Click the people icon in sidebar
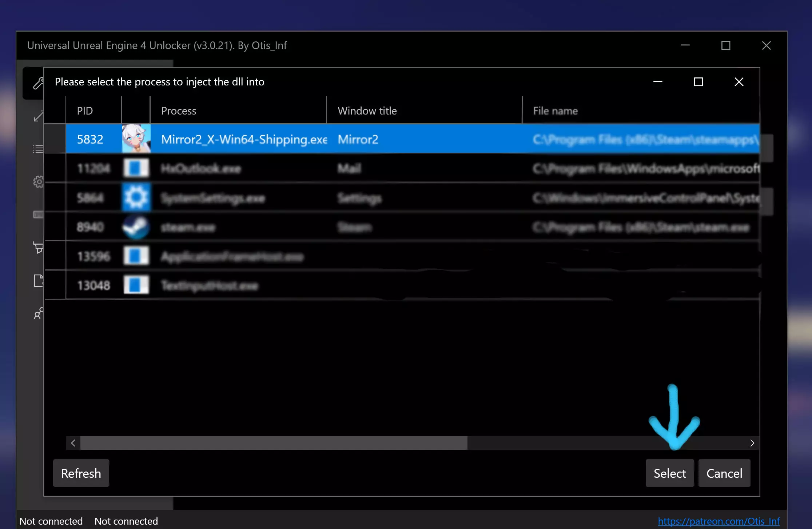The height and width of the screenshot is (529, 812). click(38, 313)
